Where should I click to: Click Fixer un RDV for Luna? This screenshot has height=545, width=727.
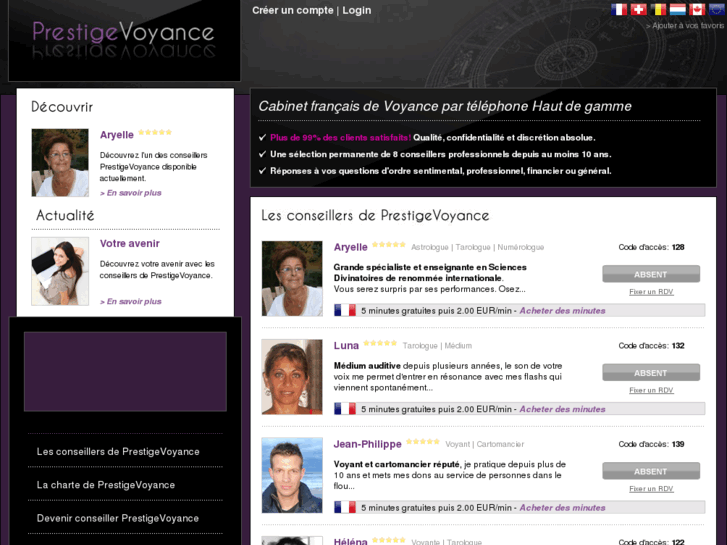click(651, 390)
